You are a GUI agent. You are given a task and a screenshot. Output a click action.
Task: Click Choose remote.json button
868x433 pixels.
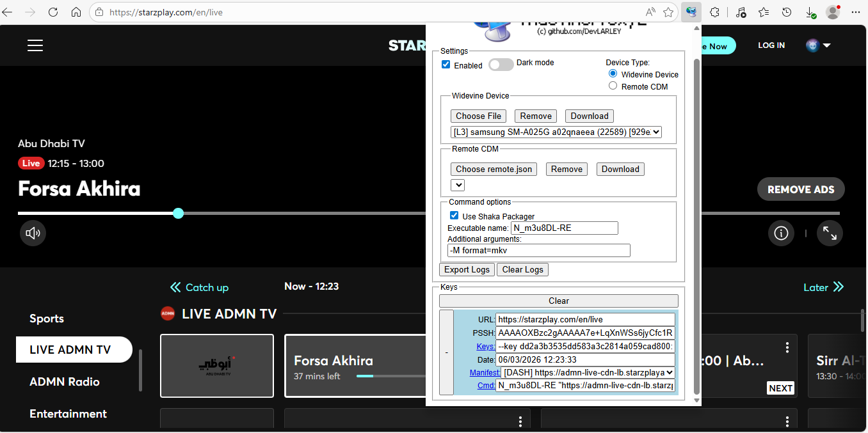pos(494,169)
